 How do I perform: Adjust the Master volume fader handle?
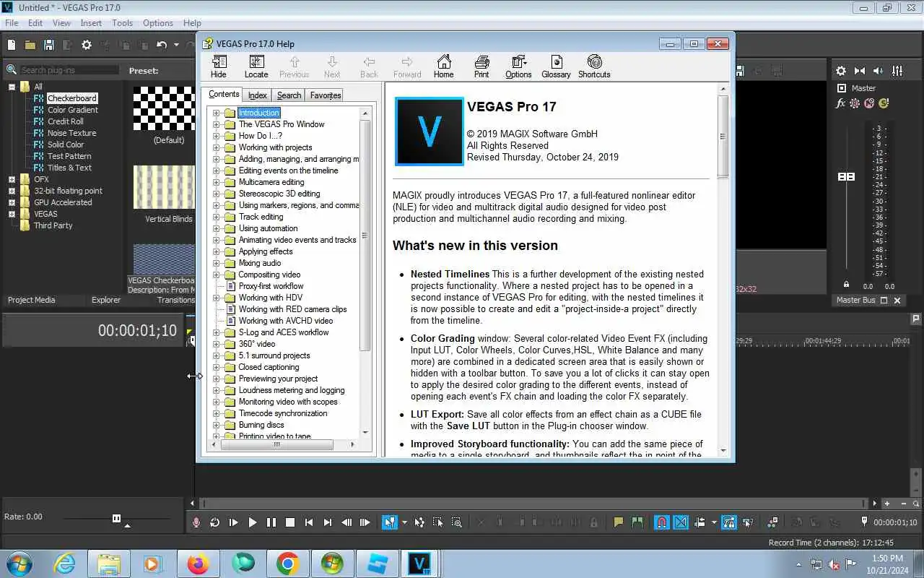[x=846, y=177]
